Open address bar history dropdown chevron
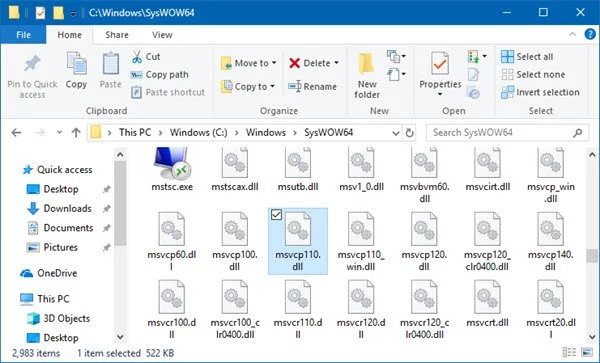Screen dimensions: 600x363 tap(396, 133)
